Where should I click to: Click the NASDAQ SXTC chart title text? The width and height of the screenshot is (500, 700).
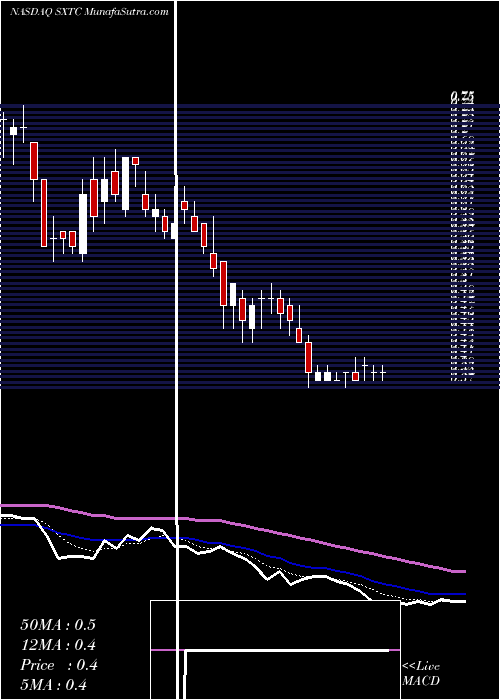(89, 12)
